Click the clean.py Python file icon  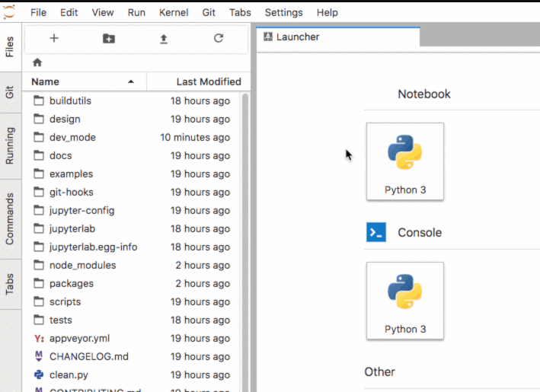click(x=39, y=374)
